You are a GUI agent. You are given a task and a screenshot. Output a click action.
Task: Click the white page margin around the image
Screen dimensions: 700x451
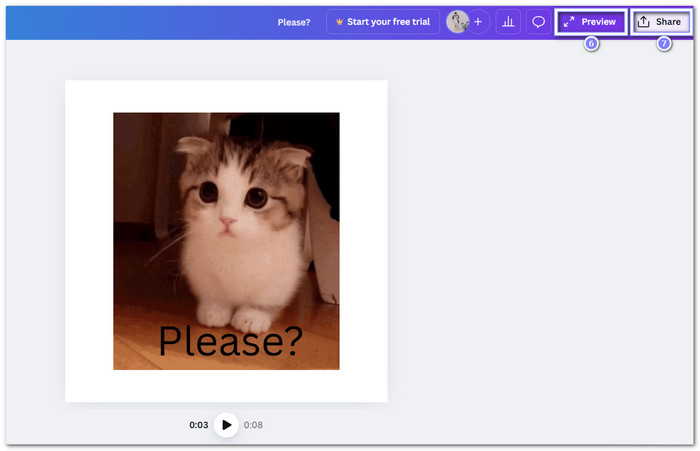click(x=88, y=240)
